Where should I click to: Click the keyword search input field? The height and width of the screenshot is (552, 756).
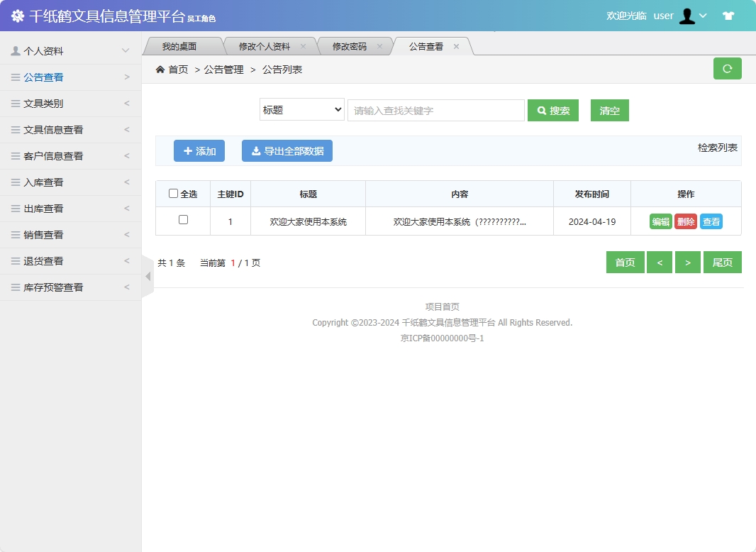pyautogui.click(x=435, y=110)
